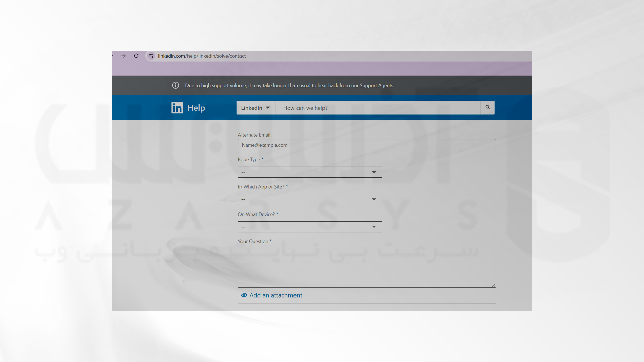644x362 pixels.
Task: Click the search magnifier button
Action: (487, 107)
